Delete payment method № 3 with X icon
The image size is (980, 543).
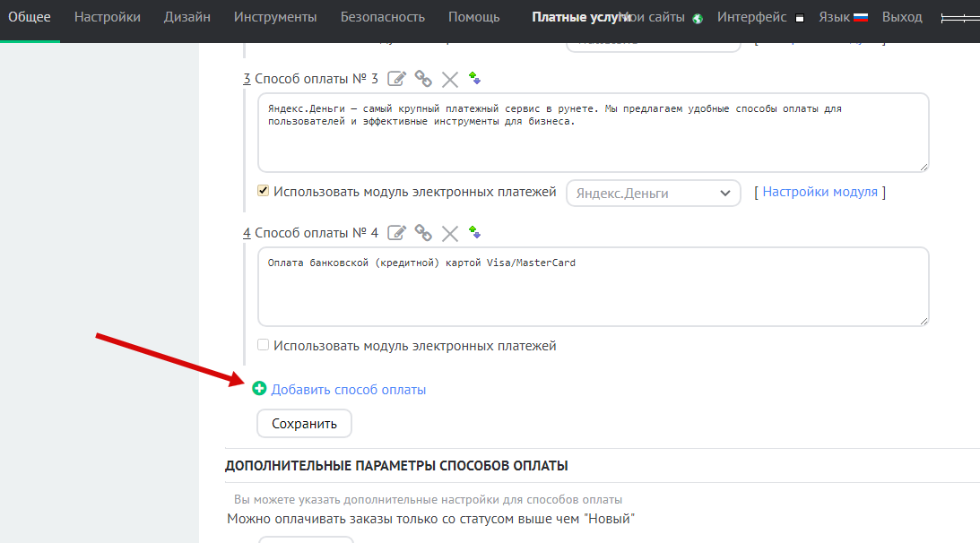(x=450, y=80)
